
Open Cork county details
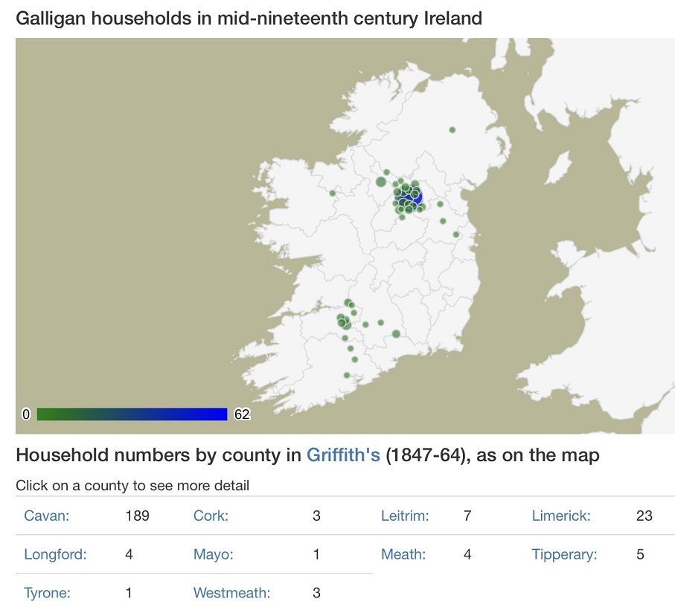pyautogui.click(x=212, y=515)
